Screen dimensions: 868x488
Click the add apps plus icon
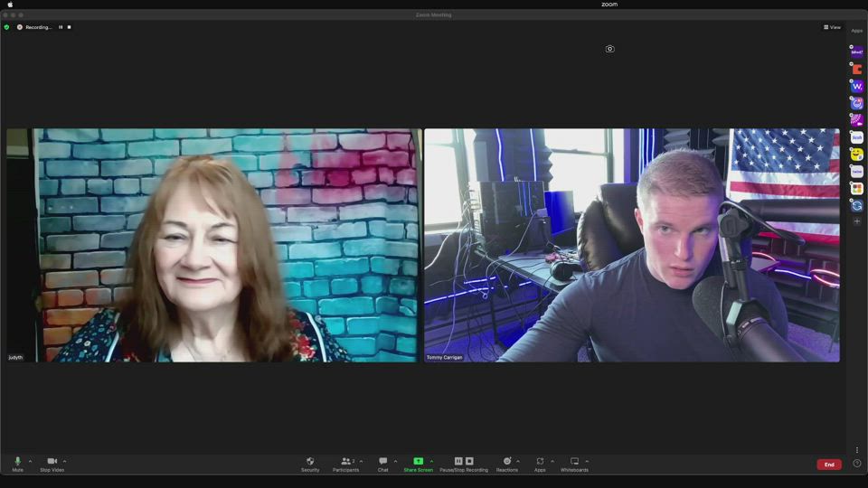click(x=857, y=221)
